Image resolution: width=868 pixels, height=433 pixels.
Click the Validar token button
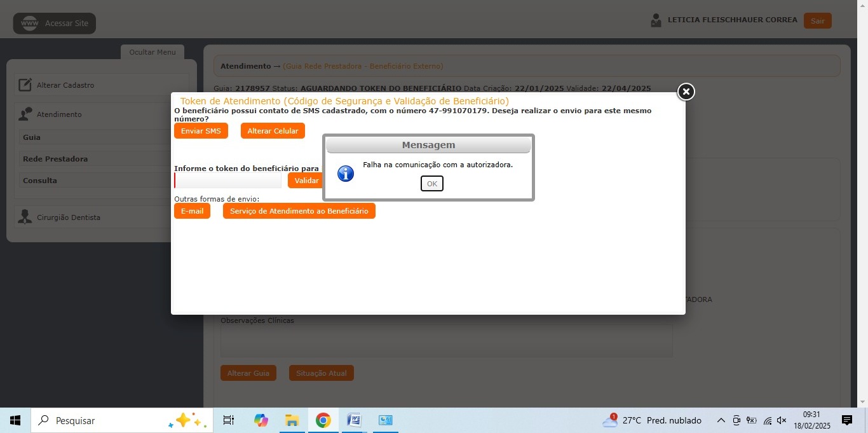[306, 181]
